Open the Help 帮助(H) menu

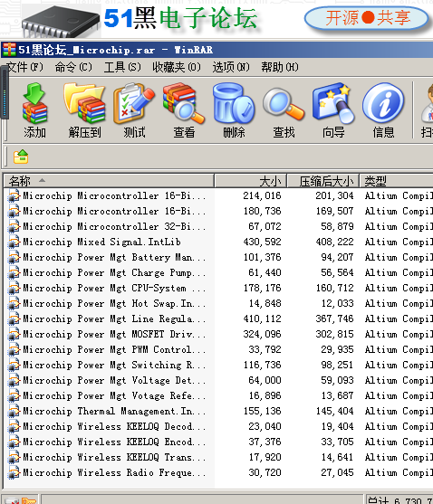pyautogui.click(x=280, y=67)
